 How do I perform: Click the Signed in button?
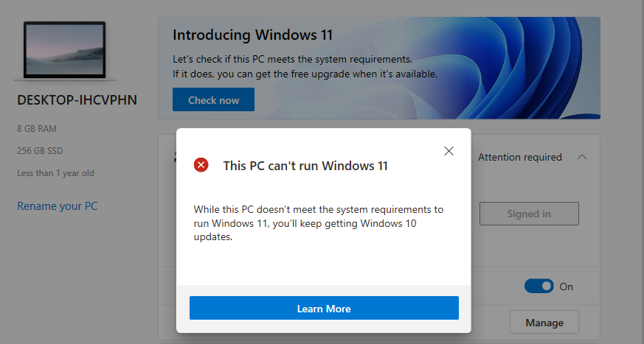(x=529, y=214)
